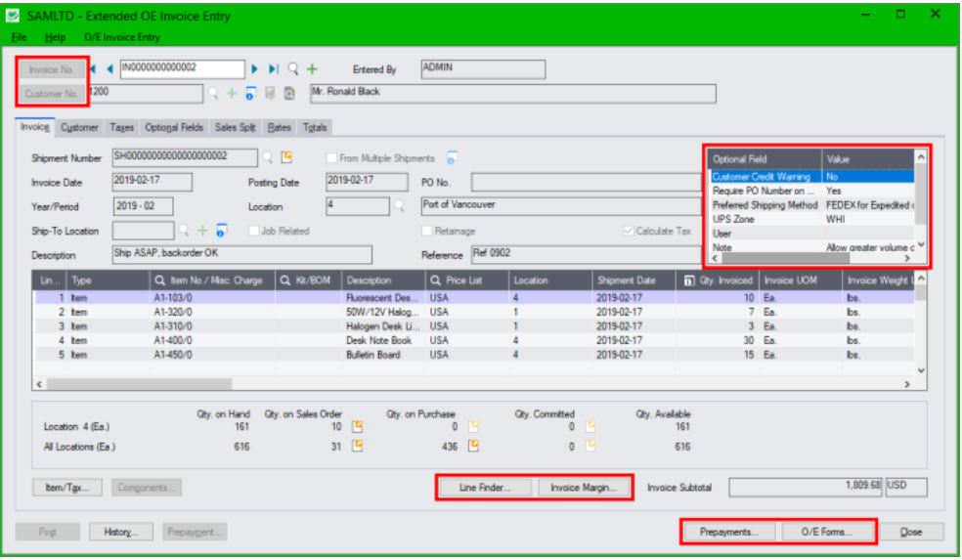Image resolution: width=962 pixels, height=560 pixels.
Task: Open customer information blue icon
Action: click(250, 93)
